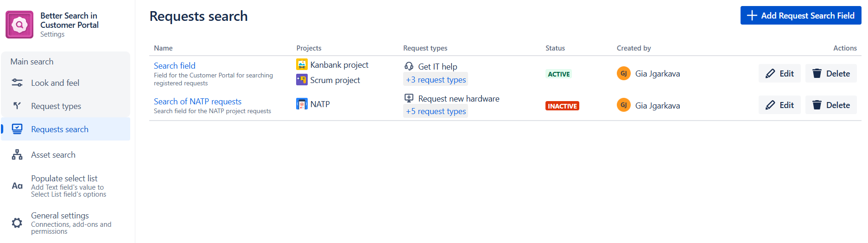This screenshot has height=243, width=868.
Task: Click the Look and feel sliders icon
Action: pyautogui.click(x=17, y=83)
